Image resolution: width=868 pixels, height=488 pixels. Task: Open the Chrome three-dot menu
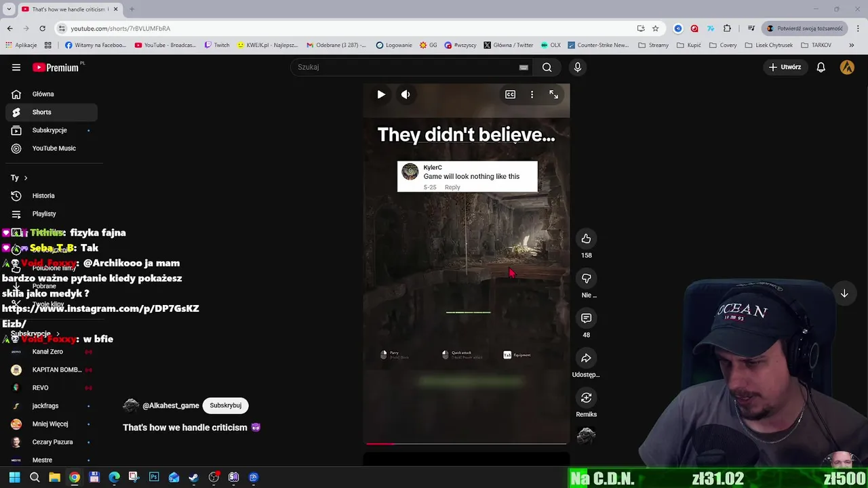858,28
